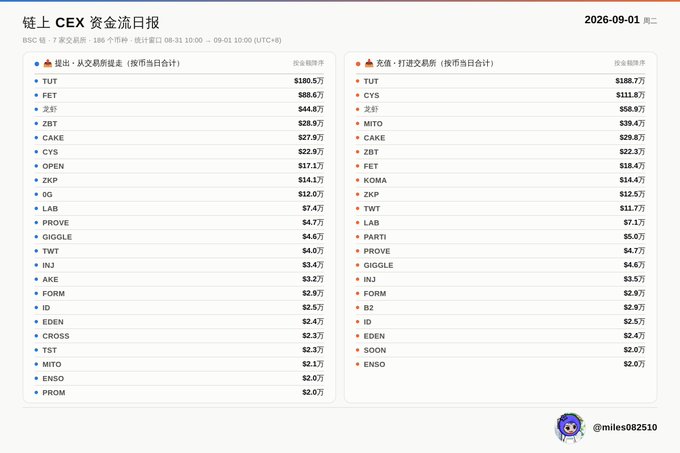Click the 链上 CEX 资金流日报 title
The height and width of the screenshot is (453, 680).
pos(91,23)
